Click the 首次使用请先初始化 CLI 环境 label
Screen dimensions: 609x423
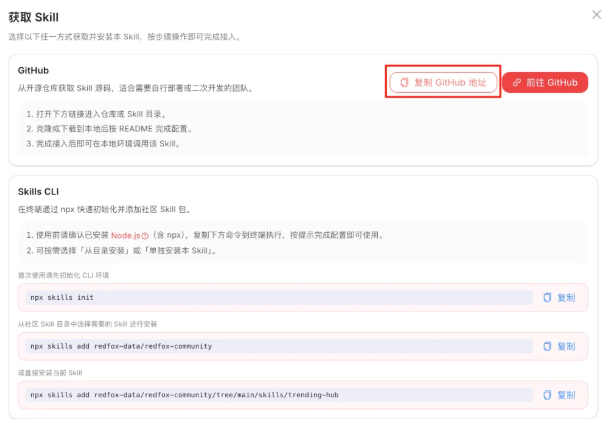click(x=63, y=275)
